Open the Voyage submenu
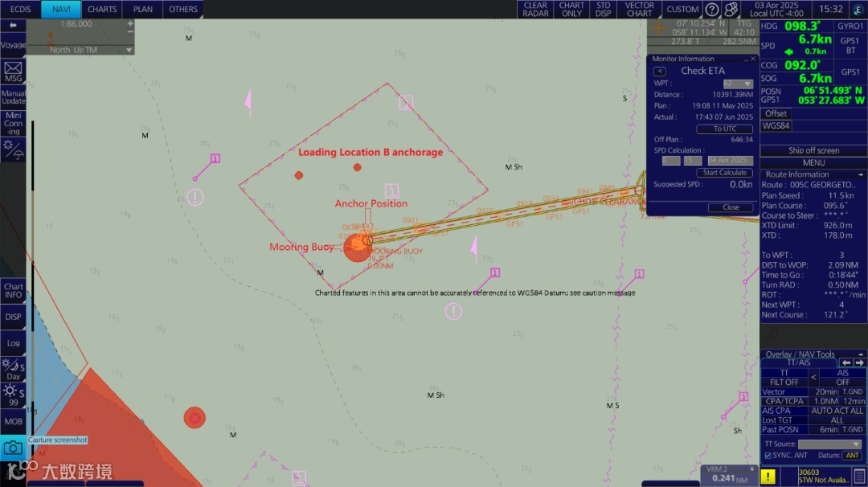The height and width of the screenshot is (487, 868). tap(13, 45)
